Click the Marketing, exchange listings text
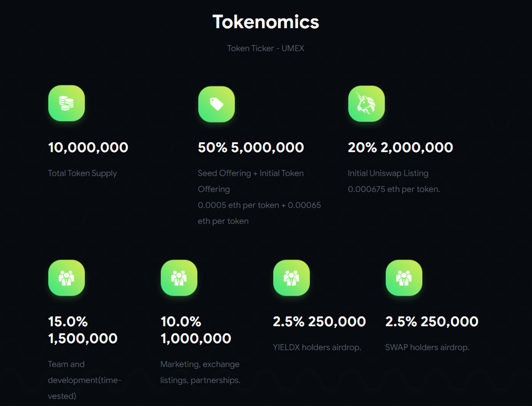Screen dimensions: 532x406 click(x=200, y=372)
